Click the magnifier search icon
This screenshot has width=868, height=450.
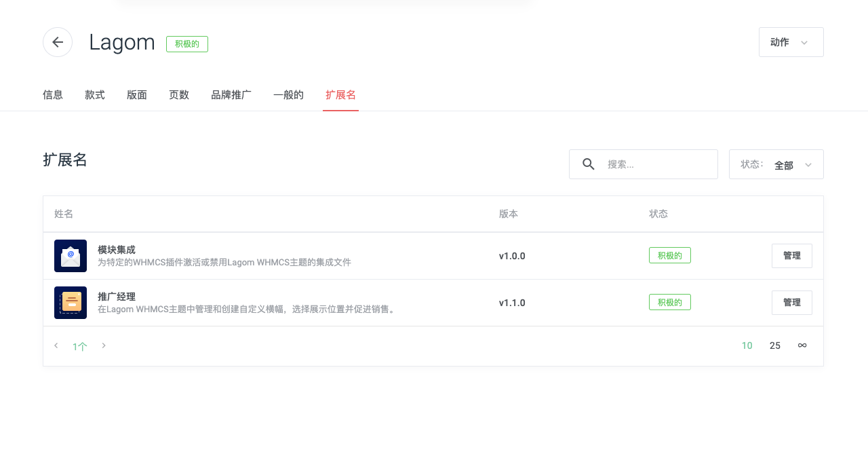pyautogui.click(x=589, y=164)
